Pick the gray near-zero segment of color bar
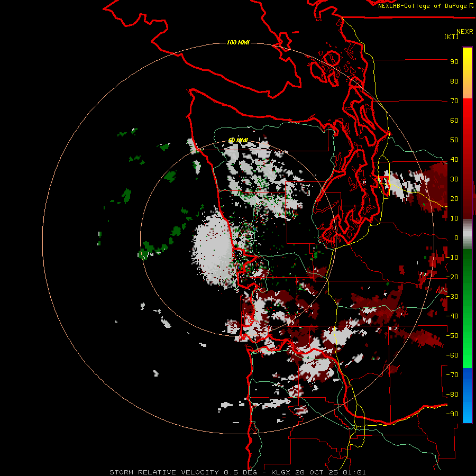Image resolution: width=476 pixels, height=476 pixels. click(x=467, y=234)
